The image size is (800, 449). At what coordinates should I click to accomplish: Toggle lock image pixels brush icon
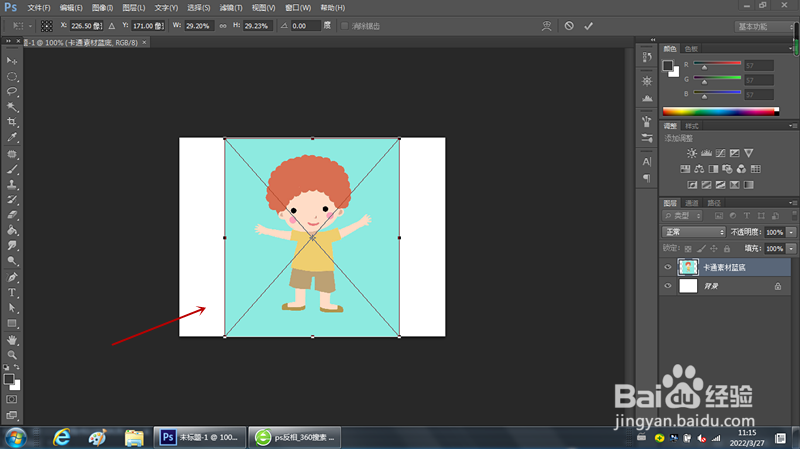click(x=701, y=248)
